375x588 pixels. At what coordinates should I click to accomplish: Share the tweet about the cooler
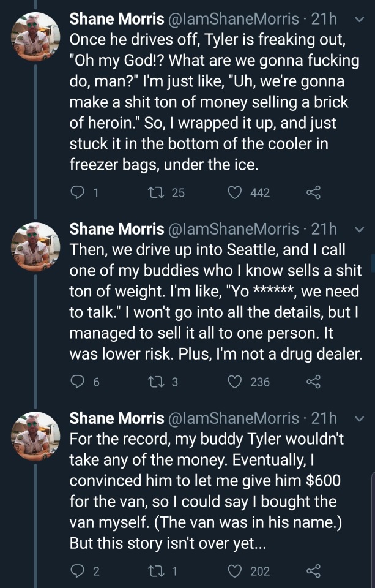(x=313, y=193)
